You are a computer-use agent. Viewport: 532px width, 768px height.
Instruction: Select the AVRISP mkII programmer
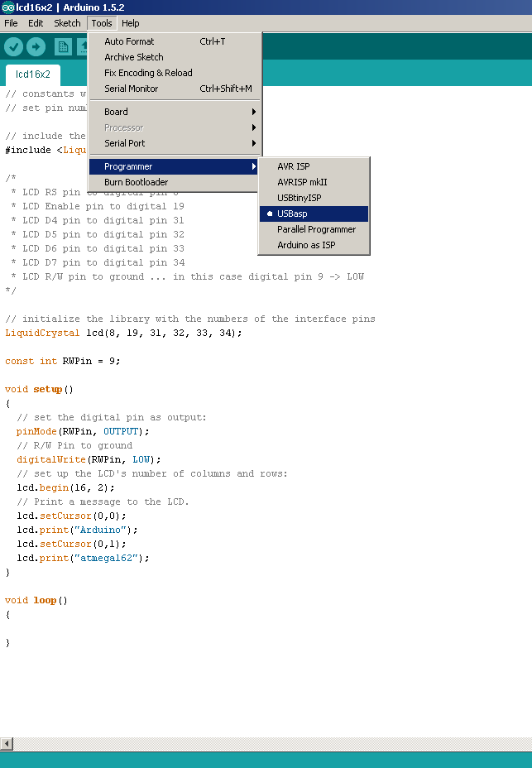click(x=314, y=182)
